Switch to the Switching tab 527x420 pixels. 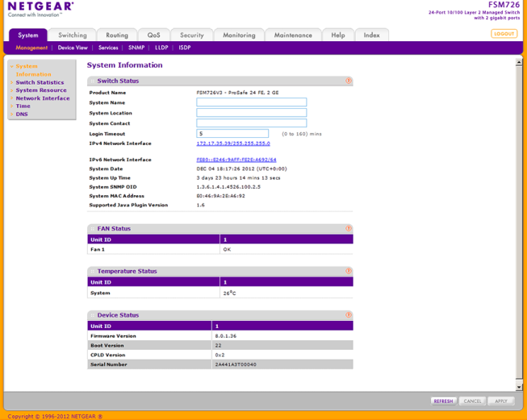click(73, 35)
